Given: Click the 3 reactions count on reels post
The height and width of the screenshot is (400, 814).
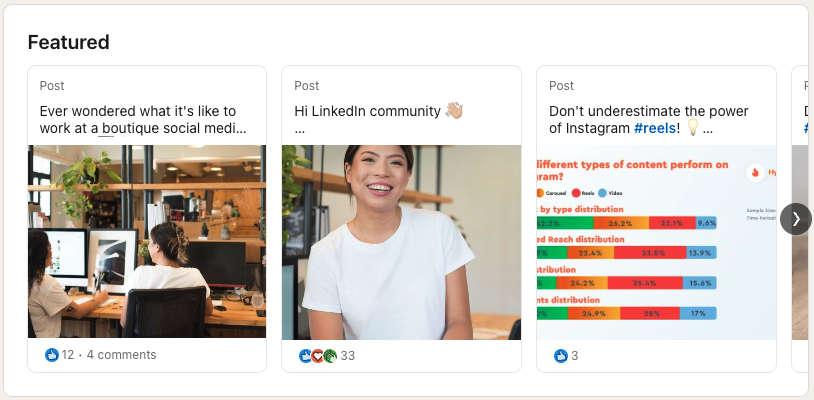Looking at the screenshot, I should (575, 356).
